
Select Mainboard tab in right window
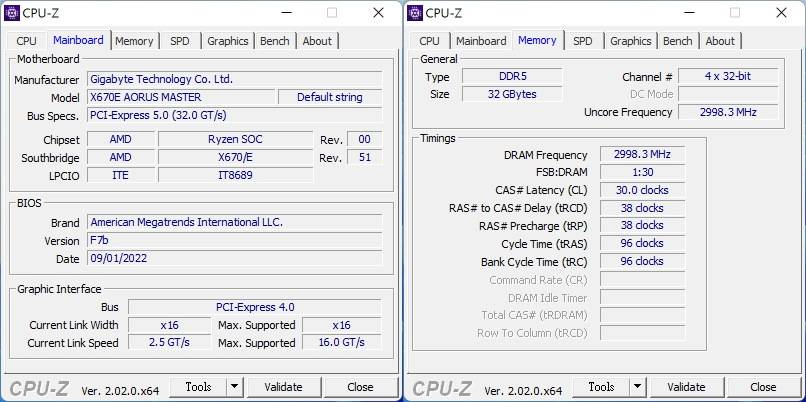coord(481,41)
